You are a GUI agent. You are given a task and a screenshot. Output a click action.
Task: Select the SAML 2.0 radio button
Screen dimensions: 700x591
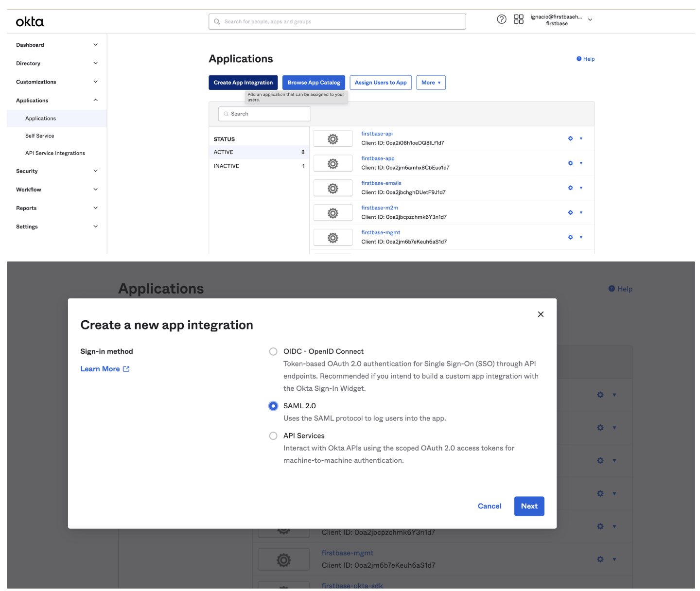[273, 406]
